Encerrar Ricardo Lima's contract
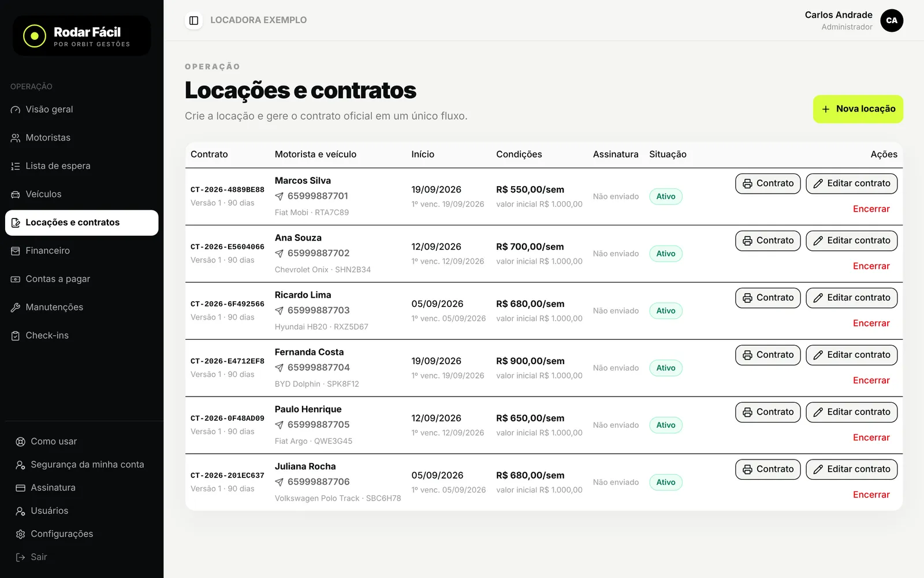Screen dimensions: 924x578 871,324
